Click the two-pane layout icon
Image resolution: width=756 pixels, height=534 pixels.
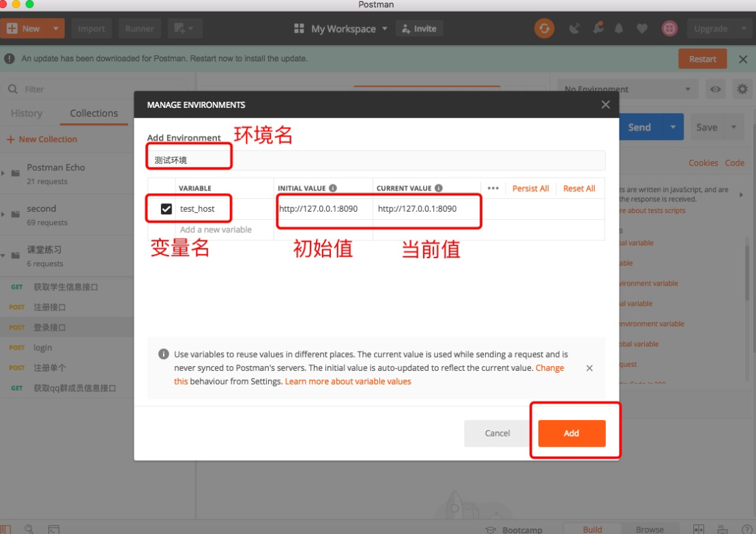pyautogui.click(x=698, y=530)
